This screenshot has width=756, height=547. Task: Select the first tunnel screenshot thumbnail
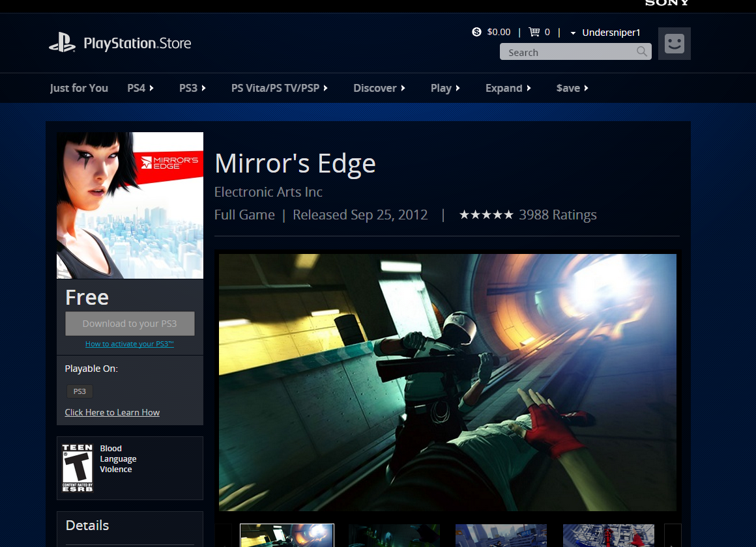click(287, 535)
